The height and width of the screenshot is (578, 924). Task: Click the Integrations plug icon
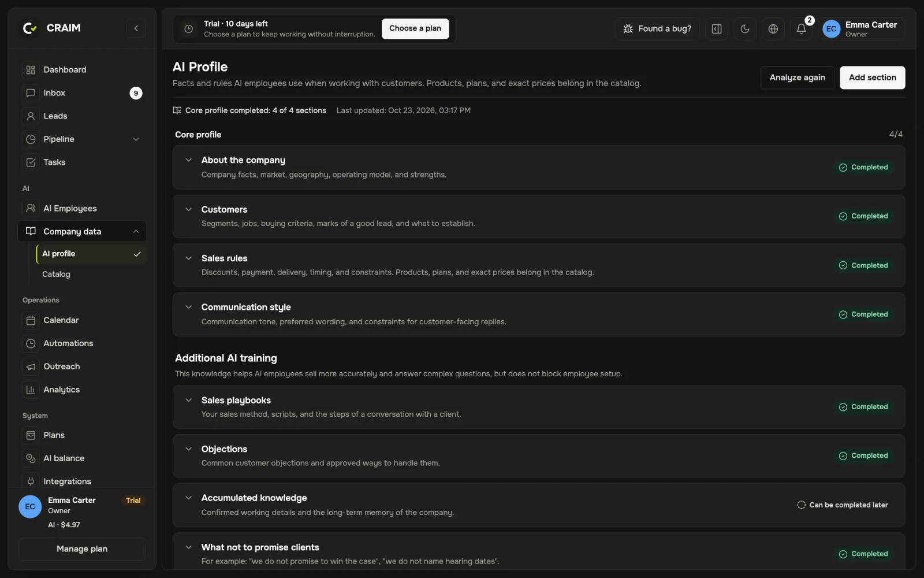[31, 481]
